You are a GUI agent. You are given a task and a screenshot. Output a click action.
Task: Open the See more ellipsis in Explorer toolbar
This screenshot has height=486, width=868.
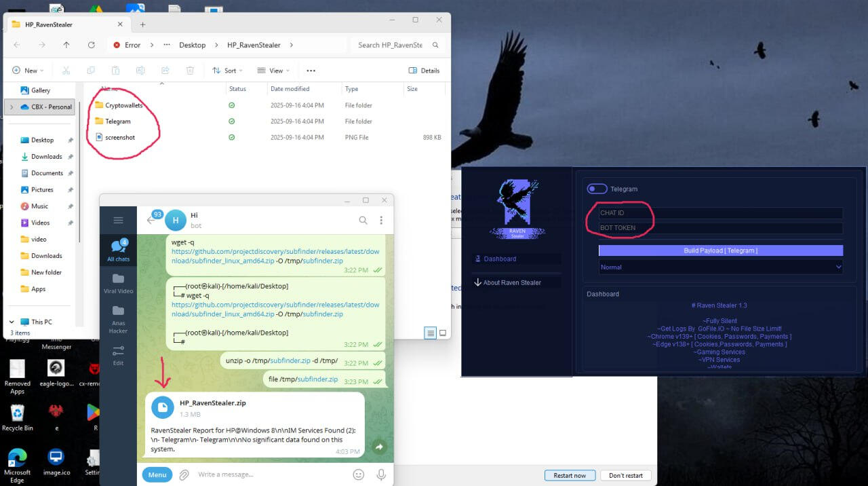click(x=311, y=71)
